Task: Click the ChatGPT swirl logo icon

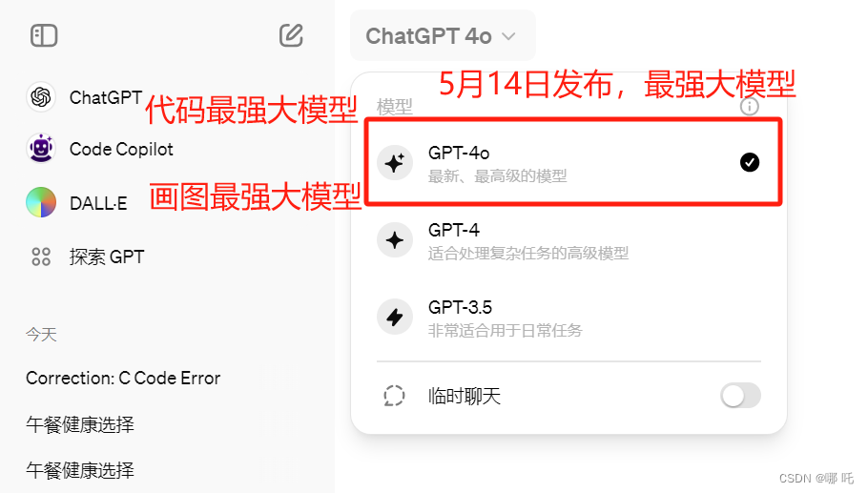Action: click(x=41, y=97)
